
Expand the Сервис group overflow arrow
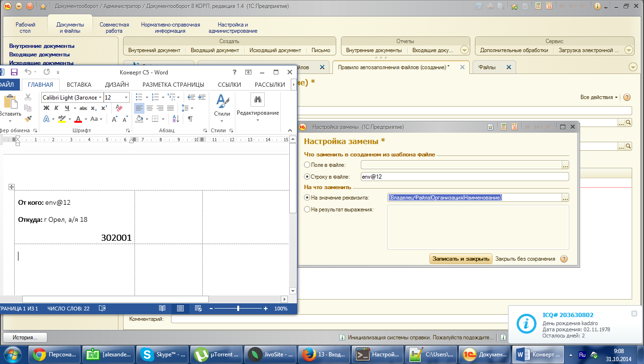pyautogui.click(x=629, y=50)
